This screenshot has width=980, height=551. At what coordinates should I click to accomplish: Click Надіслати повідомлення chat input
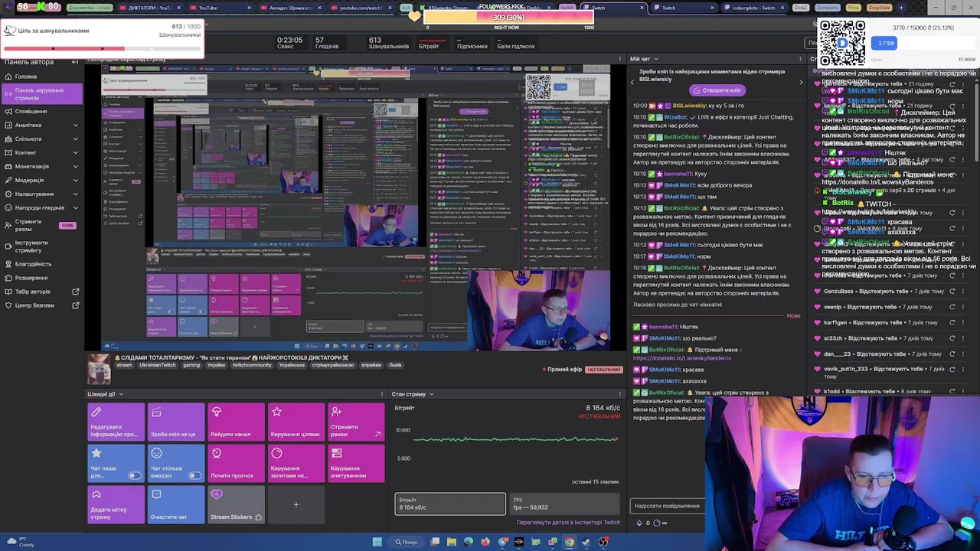pyautogui.click(x=667, y=506)
